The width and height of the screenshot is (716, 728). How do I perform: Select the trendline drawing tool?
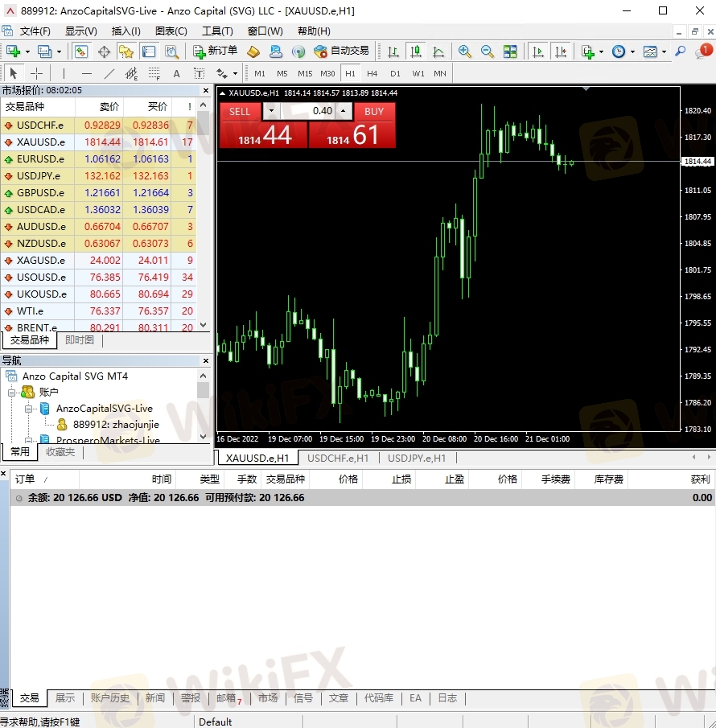(109, 73)
